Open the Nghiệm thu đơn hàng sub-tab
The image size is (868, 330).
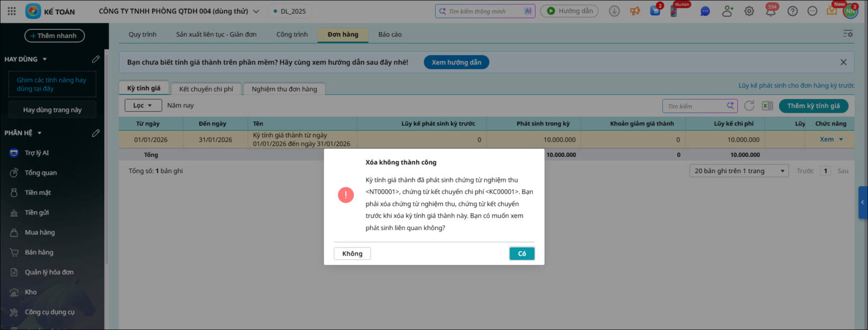[284, 89]
